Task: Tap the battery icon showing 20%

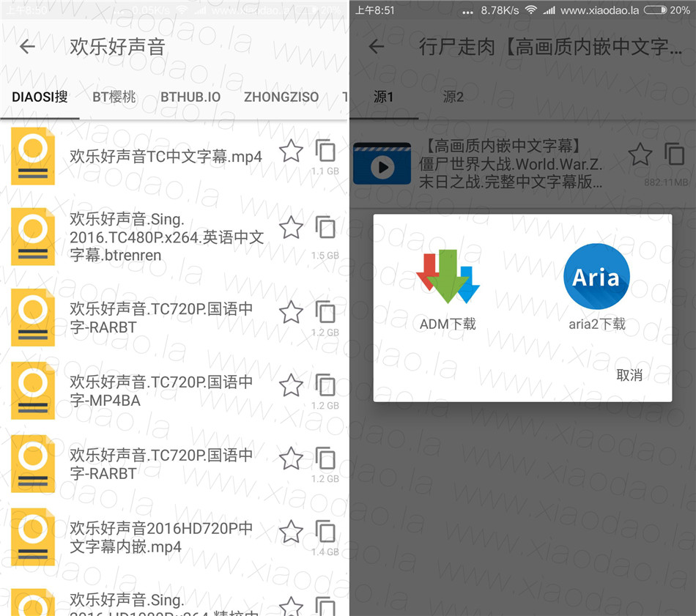Action: coord(655,10)
